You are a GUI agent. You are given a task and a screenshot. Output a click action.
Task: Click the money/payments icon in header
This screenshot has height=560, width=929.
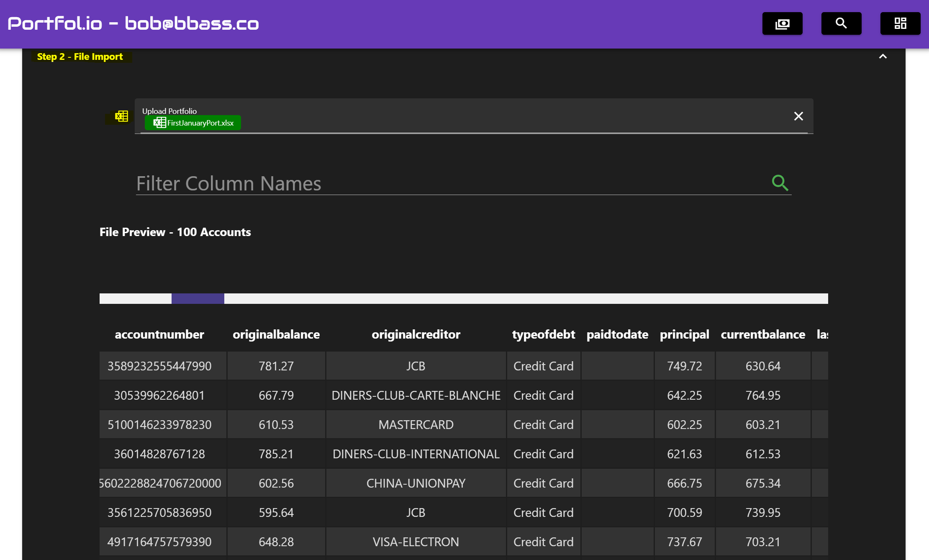[782, 23]
